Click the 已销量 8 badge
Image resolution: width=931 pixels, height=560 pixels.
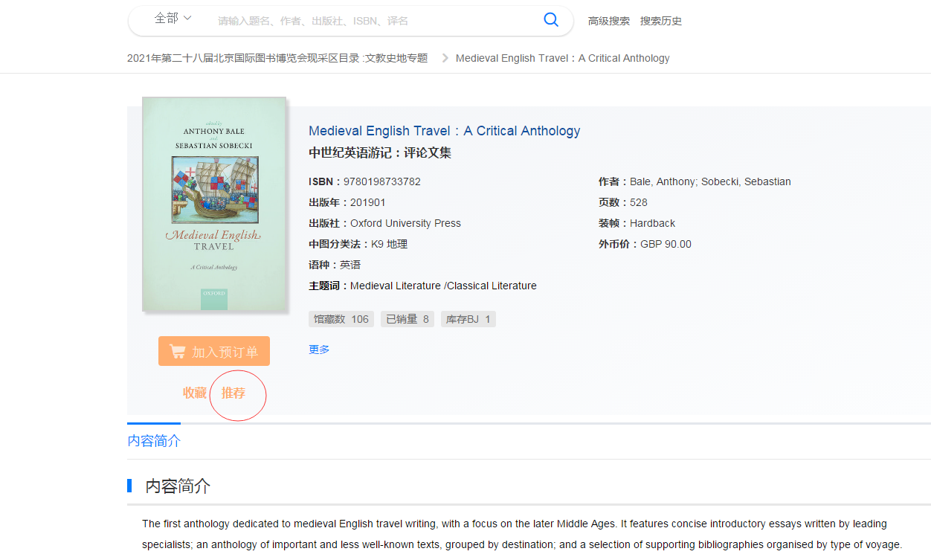coord(407,319)
